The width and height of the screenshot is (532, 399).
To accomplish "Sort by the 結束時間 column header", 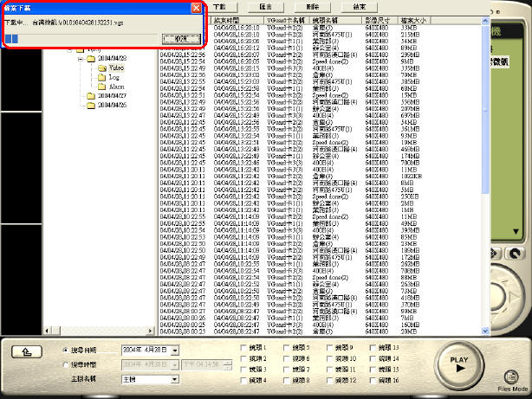I will 237,21.
